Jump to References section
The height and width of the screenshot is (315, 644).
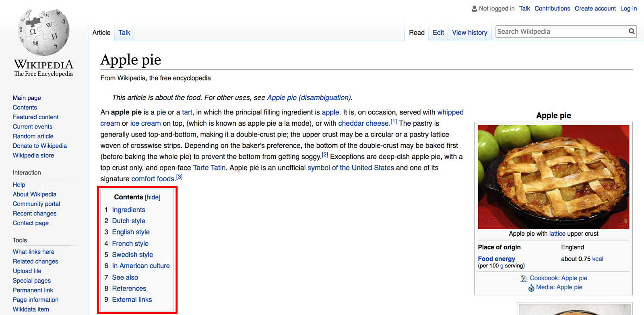129,289
